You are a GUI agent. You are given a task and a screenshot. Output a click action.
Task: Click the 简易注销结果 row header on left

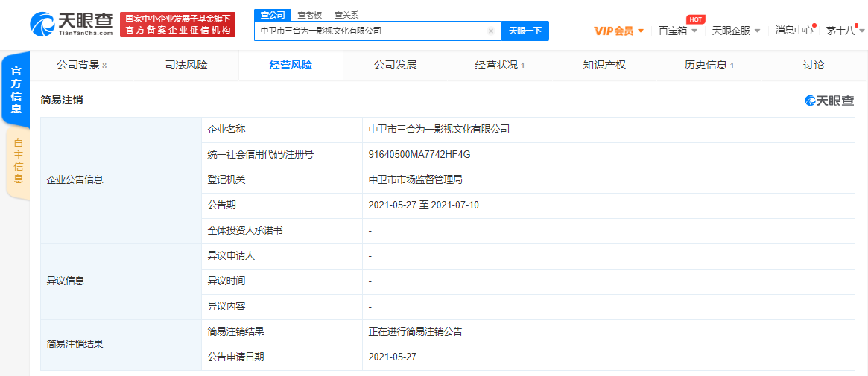(x=75, y=345)
